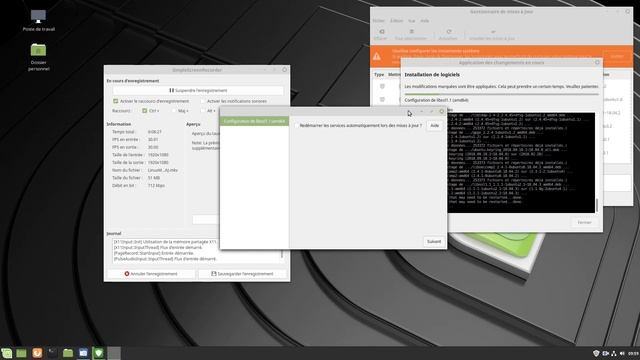Click Installer les mises à jour toolbar icon

pyautogui.click(x=492, y=34)
